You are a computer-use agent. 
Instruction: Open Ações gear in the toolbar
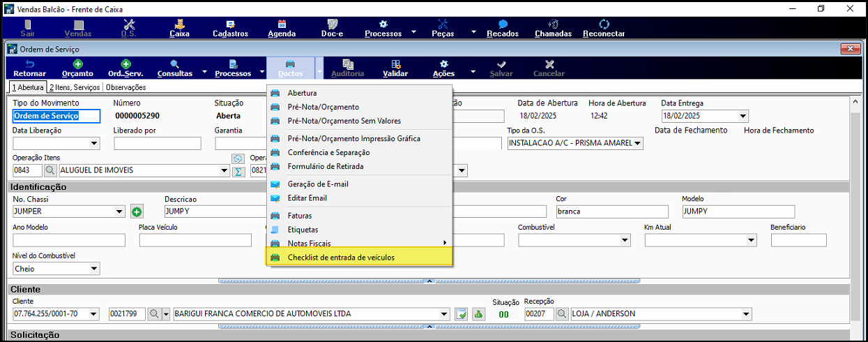(x=443, y=68)
